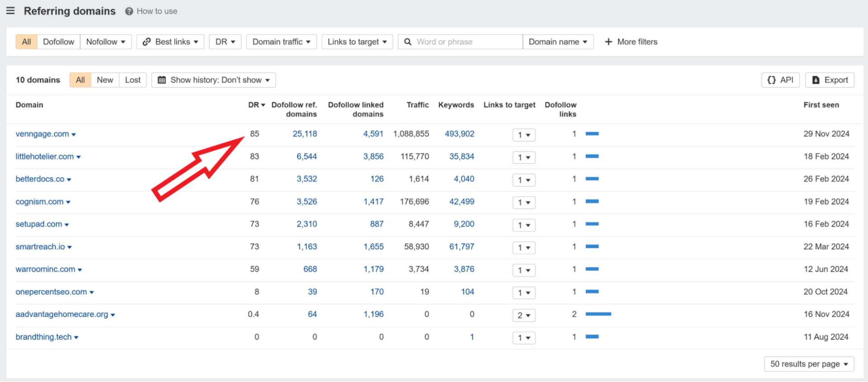Click the 1,088,855 traffic value
Screen dimensions: 868x382
coord(411,134)
